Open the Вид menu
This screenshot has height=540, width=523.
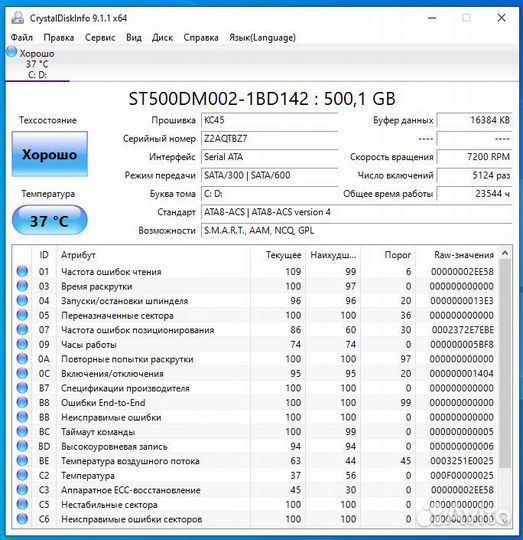click(x=134, y=37)
